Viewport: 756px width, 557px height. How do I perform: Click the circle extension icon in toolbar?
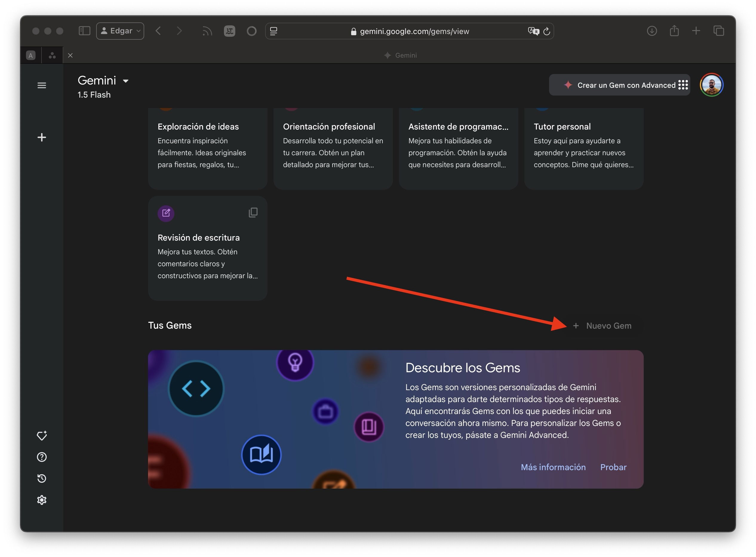pyautogui.click(x=251, y=31)
